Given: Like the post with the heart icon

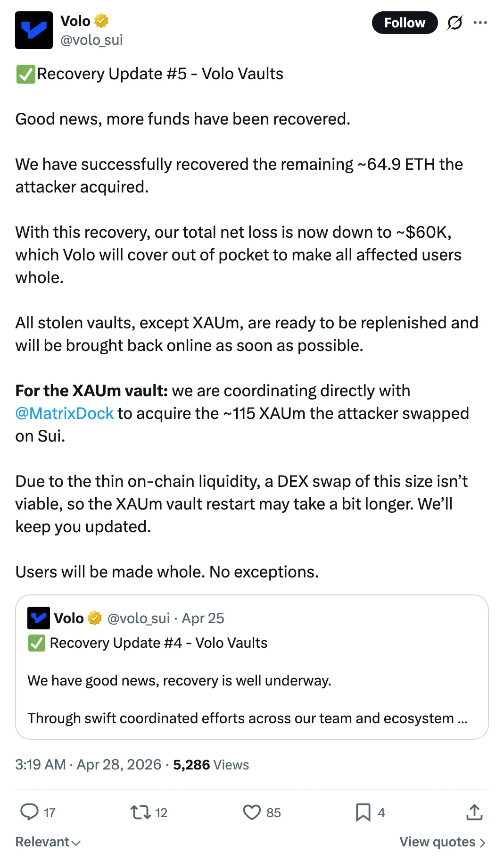Looking at the screenshot, I should pyautogui.click(x=252, y=812).
